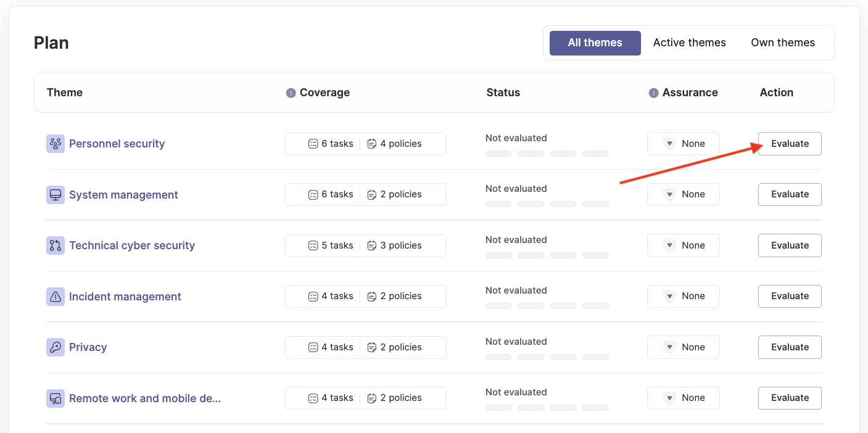Open the Personnel security theme link
The height and width of the screenshot is (433, 868).
click(117, 144)
